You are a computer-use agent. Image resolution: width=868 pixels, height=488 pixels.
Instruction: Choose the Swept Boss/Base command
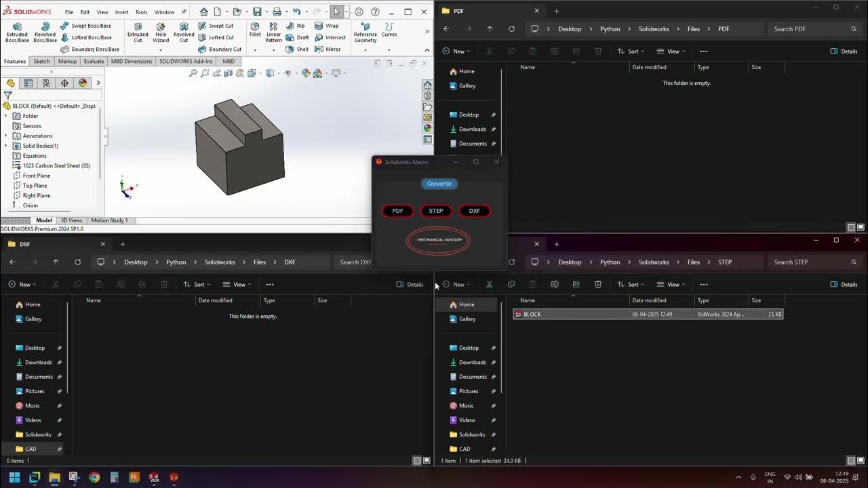[x=85, y=26]
